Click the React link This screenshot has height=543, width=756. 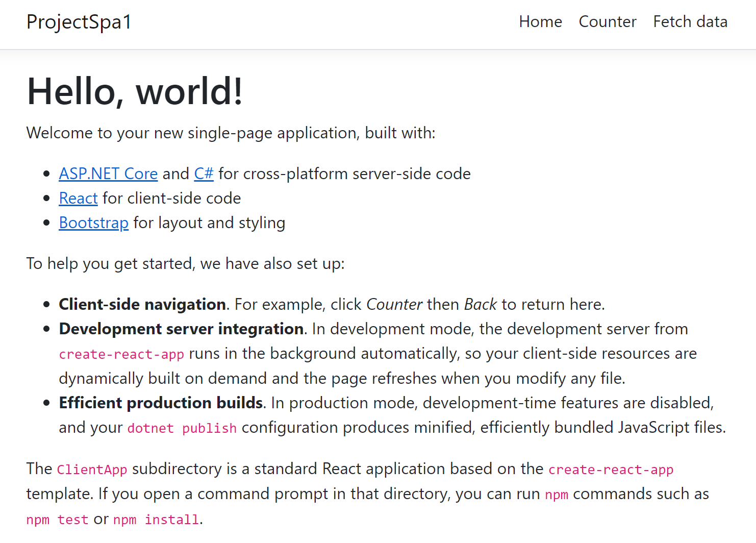(78, 198)
